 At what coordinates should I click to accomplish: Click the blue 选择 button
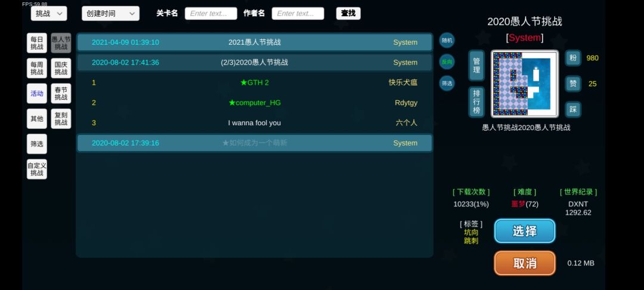(x=525, y=231)
